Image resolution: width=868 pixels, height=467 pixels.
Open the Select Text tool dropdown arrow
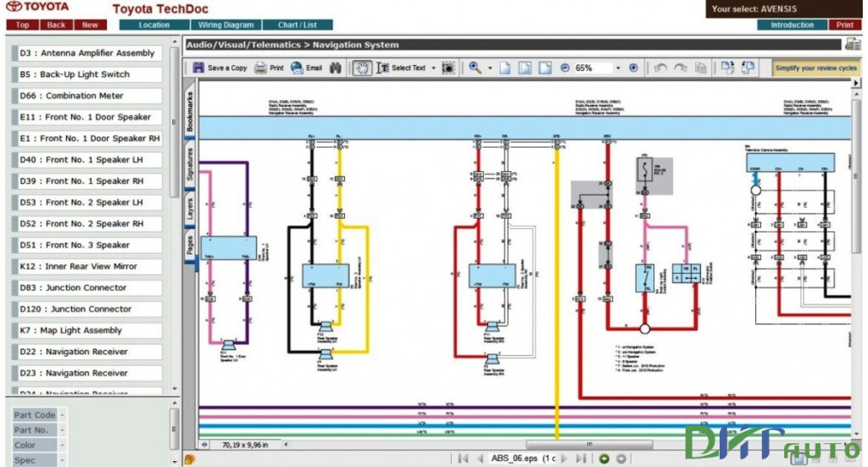tap(433, 68)
